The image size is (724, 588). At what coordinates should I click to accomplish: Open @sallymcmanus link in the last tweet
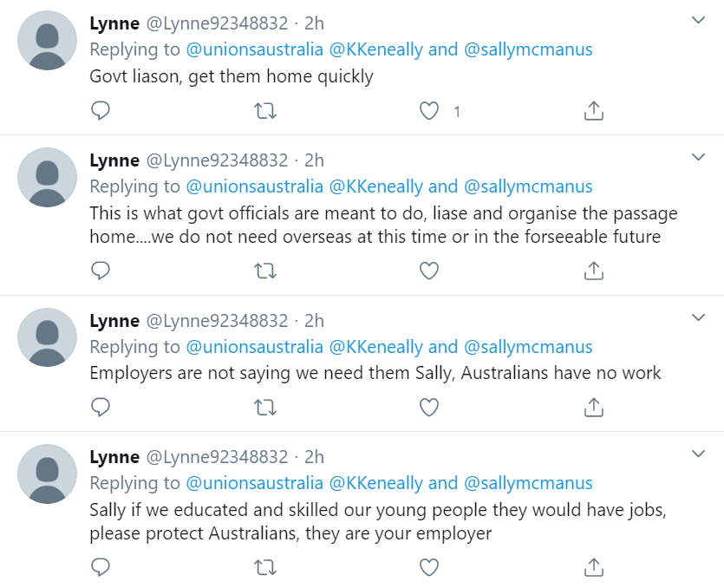[528, 483]
